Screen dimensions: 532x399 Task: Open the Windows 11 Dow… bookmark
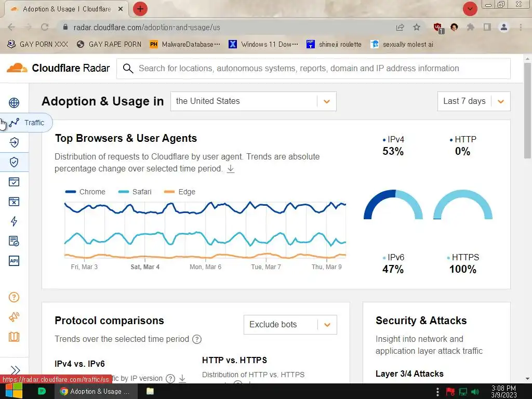point(263,45)
